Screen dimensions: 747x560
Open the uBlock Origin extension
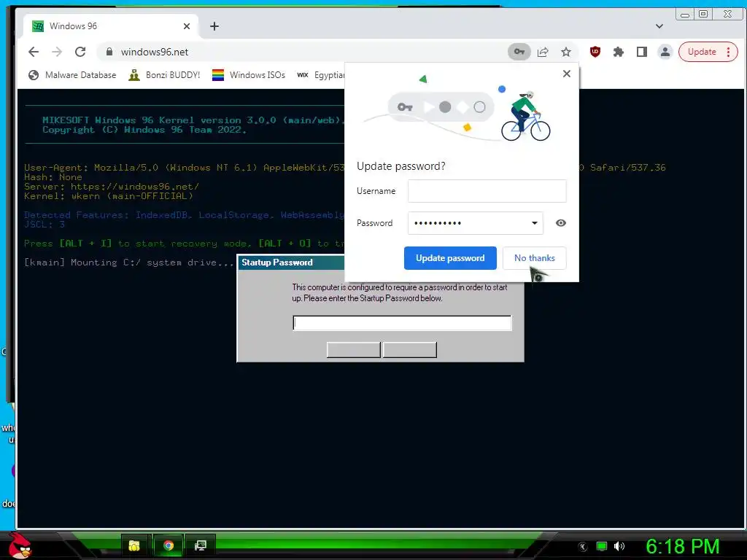pyautogui.click(x=595, y=52)
